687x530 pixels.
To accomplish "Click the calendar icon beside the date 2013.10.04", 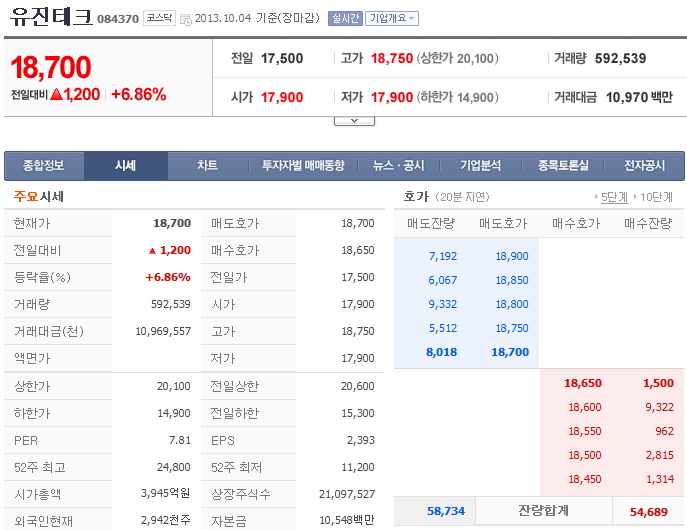I will 186,19.
